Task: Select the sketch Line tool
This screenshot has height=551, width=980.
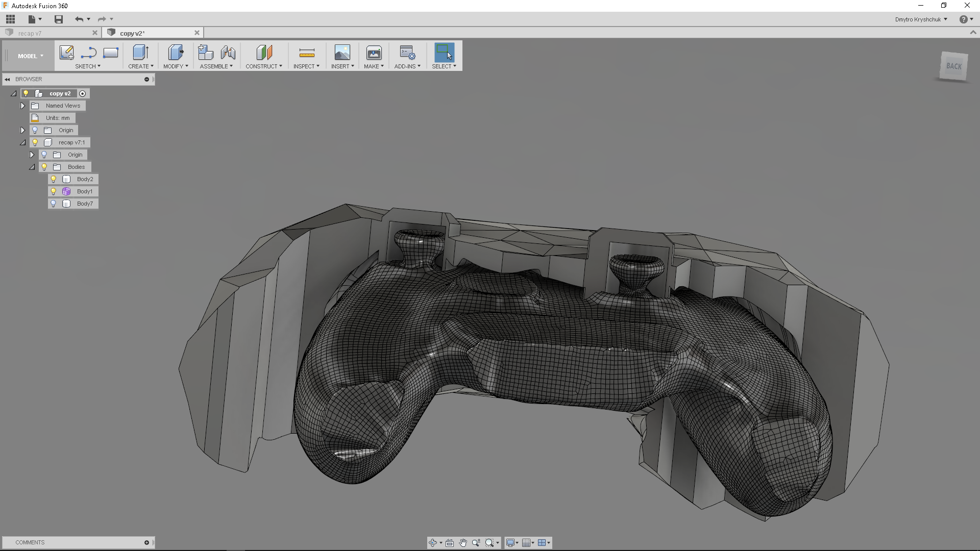Action: (88, 53)
